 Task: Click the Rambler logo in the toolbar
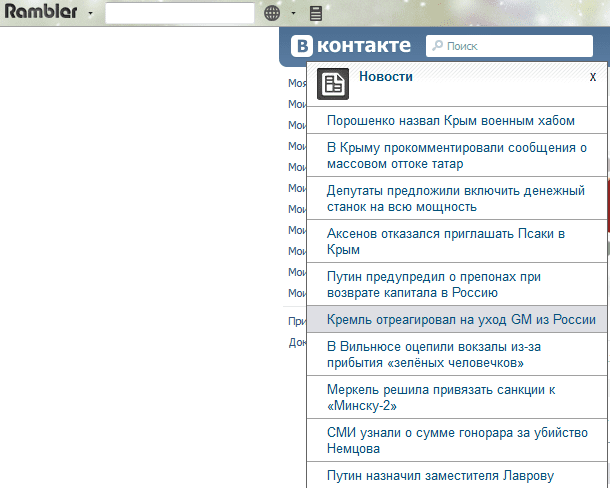41,12
